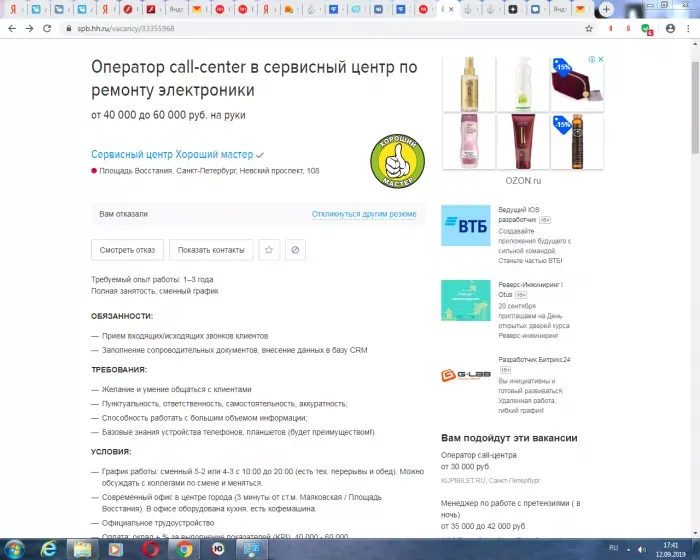Viewport: 700px width, 560px height.
Task: Bookmark this page with the address bar star
Action: [x=589, y=29]
